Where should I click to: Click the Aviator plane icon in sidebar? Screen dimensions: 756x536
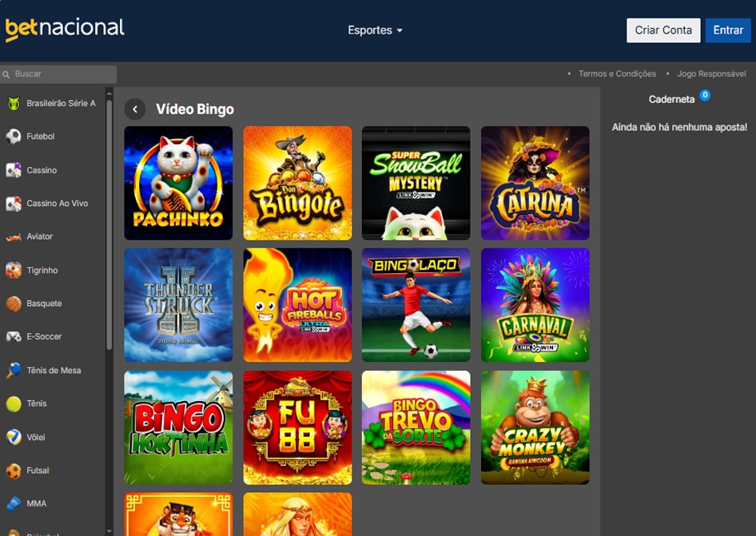tap(13, 236)
